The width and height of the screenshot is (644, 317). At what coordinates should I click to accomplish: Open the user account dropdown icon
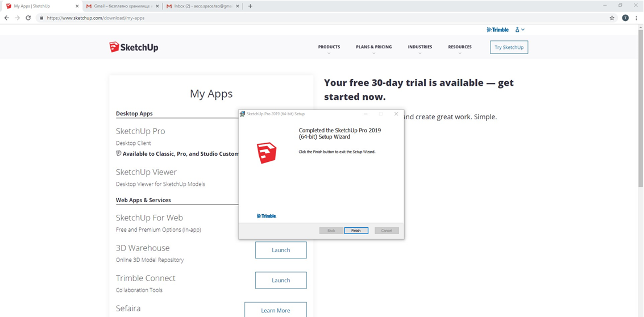click(520, 30)
